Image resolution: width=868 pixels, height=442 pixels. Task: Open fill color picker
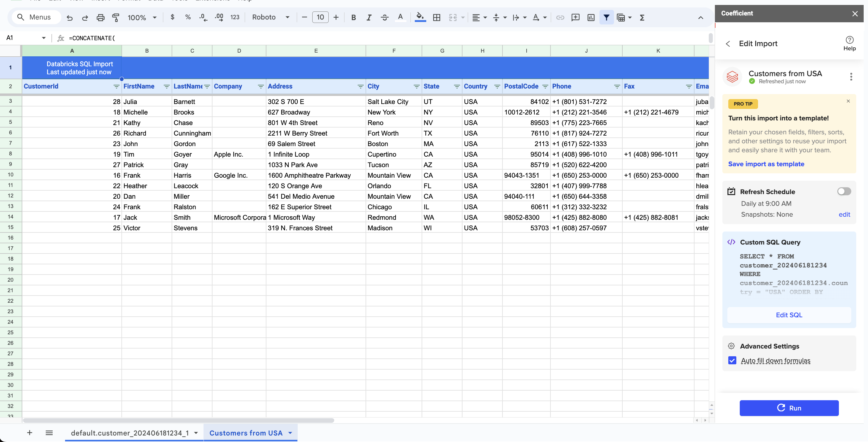pos(420,18)
